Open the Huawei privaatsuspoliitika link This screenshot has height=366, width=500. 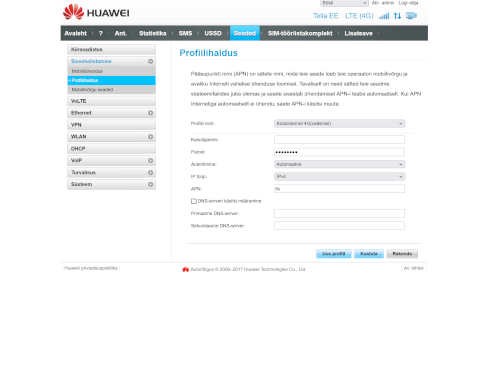pos(91,268)
